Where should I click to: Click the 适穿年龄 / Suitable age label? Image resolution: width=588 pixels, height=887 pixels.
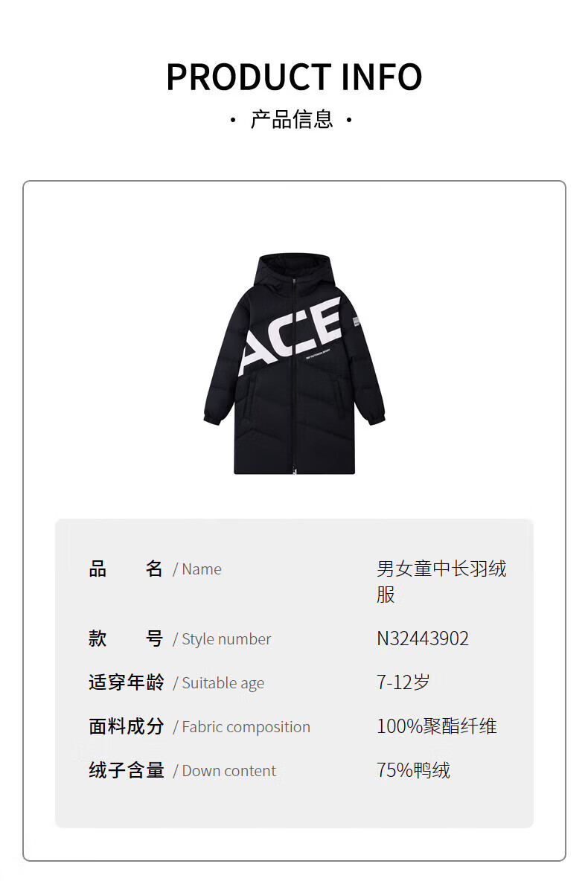click(176, 682)
